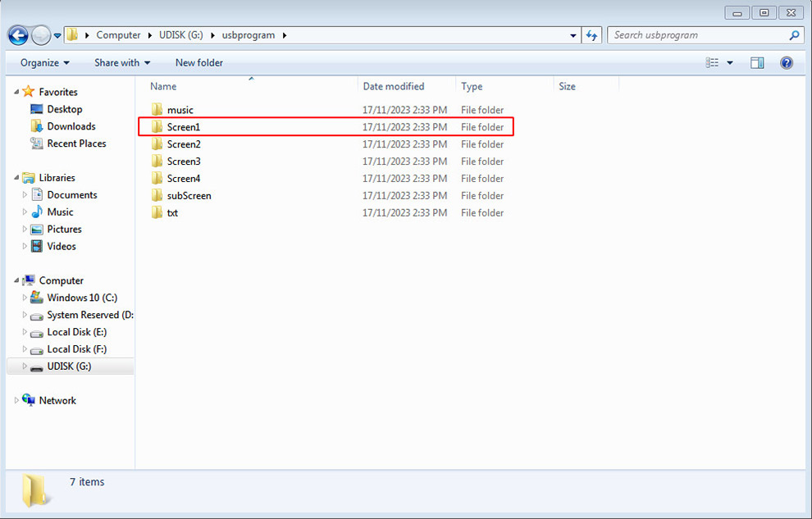
Task: Expand the Documents library arrow
Action: 25,194
